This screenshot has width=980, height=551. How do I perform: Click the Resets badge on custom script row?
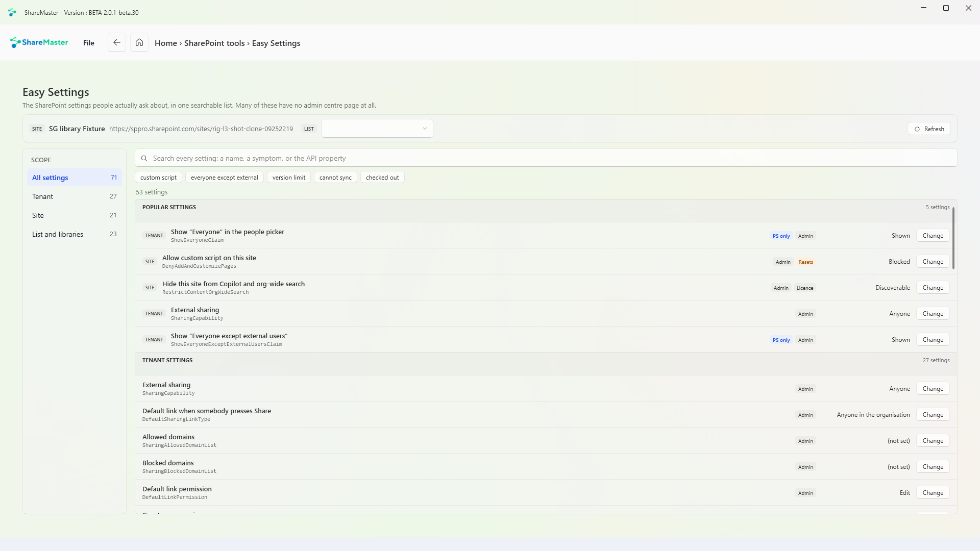pos(806,262)
